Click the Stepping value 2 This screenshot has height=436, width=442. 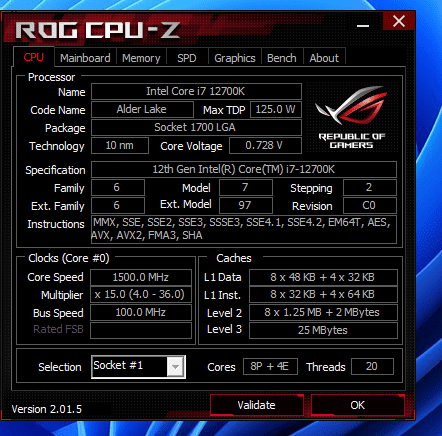point(370,187)
